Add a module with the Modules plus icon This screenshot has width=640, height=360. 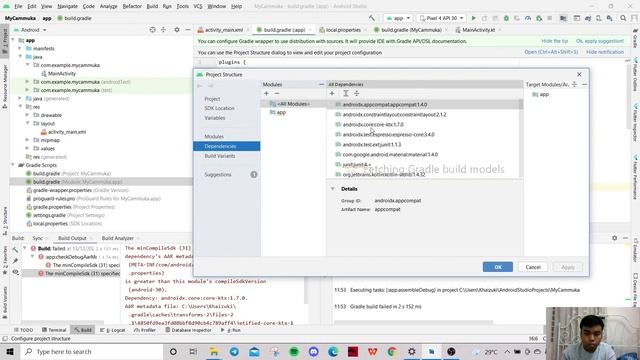coord(266,93)
